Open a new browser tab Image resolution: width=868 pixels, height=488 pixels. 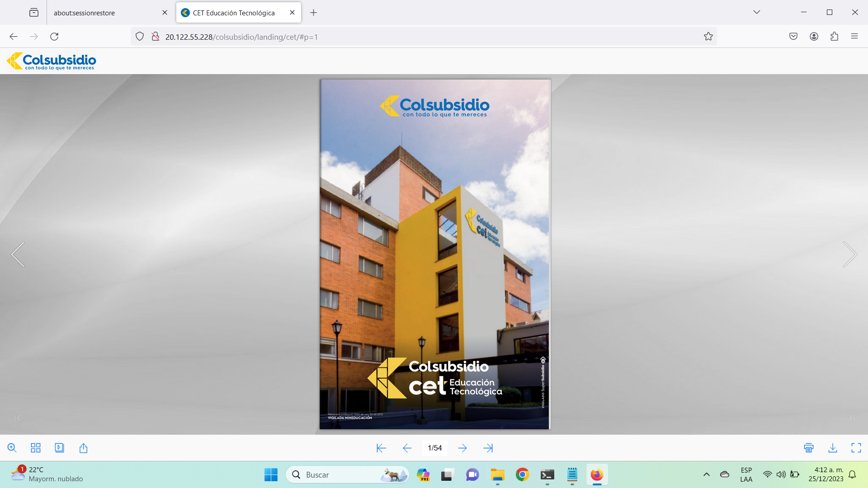coord(313,13)
